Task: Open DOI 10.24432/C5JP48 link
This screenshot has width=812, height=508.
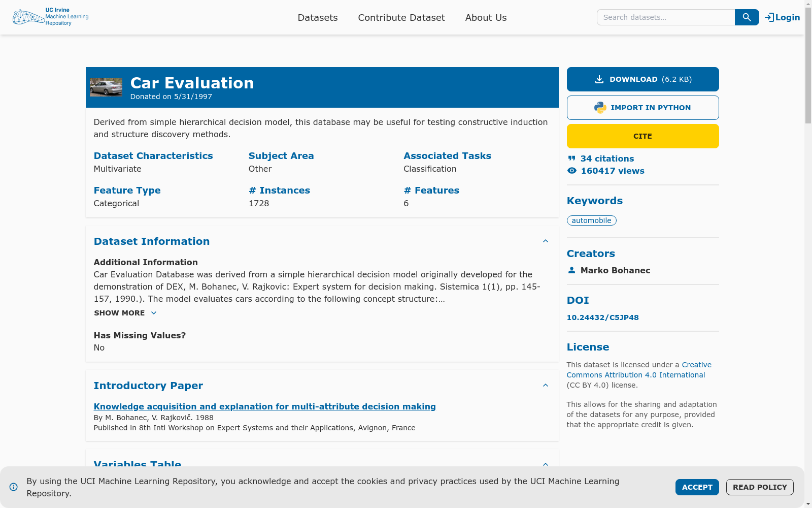Action: 603,317
